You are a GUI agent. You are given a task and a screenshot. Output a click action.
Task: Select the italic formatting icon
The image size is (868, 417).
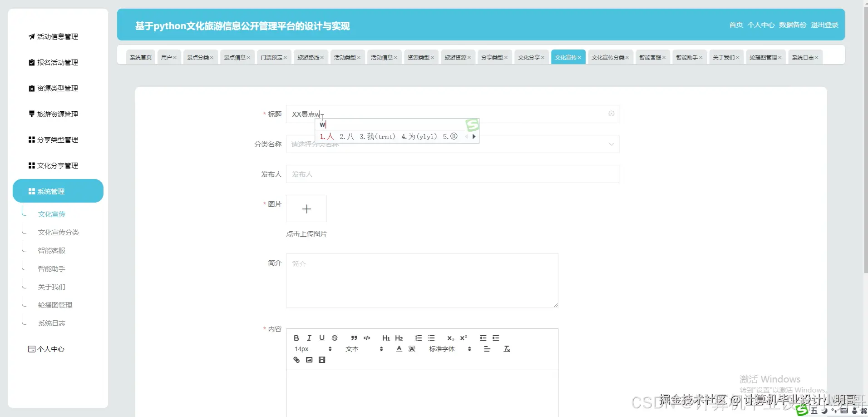pos(309,338)
